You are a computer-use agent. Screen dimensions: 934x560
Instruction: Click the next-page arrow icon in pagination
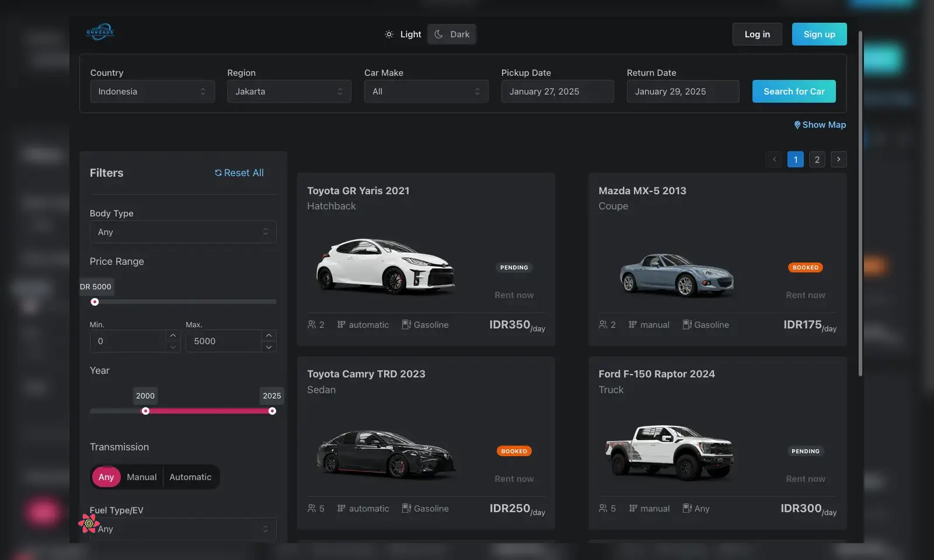point(839,159)
